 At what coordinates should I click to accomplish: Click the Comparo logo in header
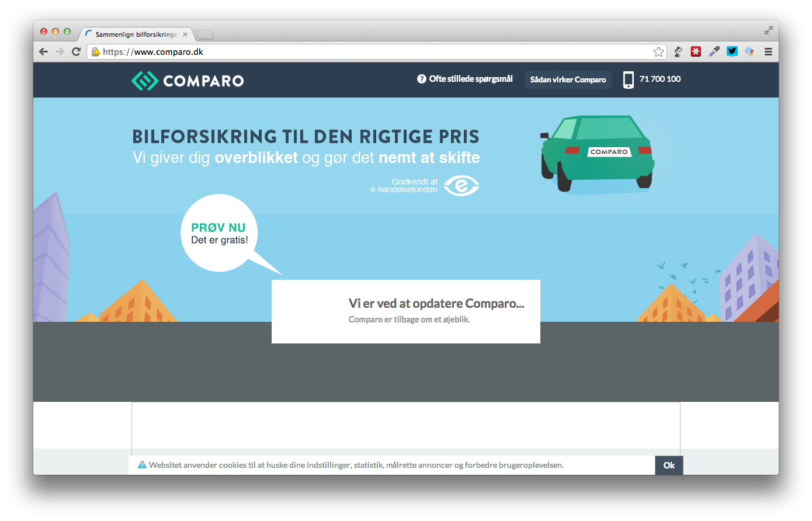coord(188,81)
